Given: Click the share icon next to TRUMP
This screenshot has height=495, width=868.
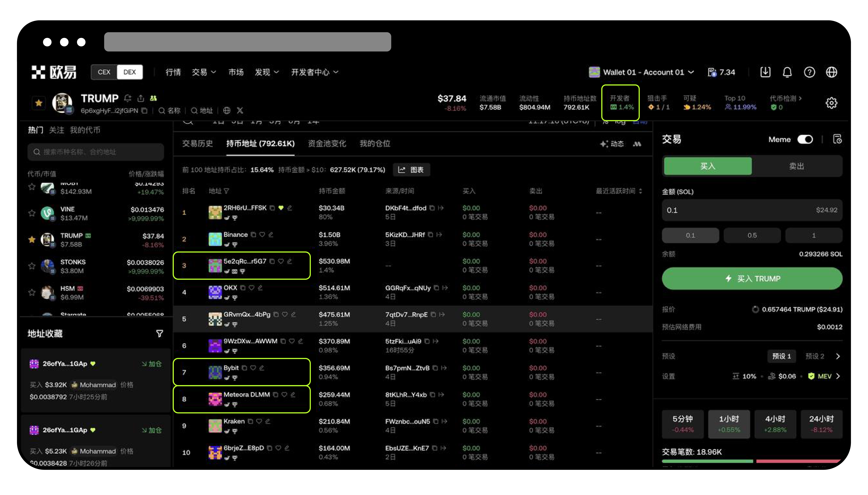Looking at the screenshot, I should (141, 98).
